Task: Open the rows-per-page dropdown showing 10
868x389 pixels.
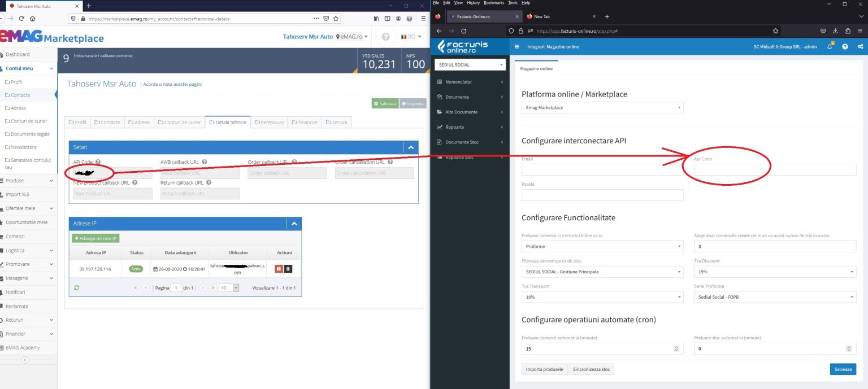Action: click(229, 287)
